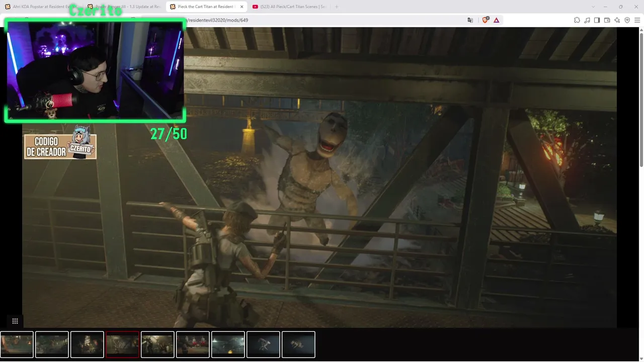Open the browser hamburger menu
The width and height of the screenshot is (644, 362).
pyautogui.click(x=637, y=20)
